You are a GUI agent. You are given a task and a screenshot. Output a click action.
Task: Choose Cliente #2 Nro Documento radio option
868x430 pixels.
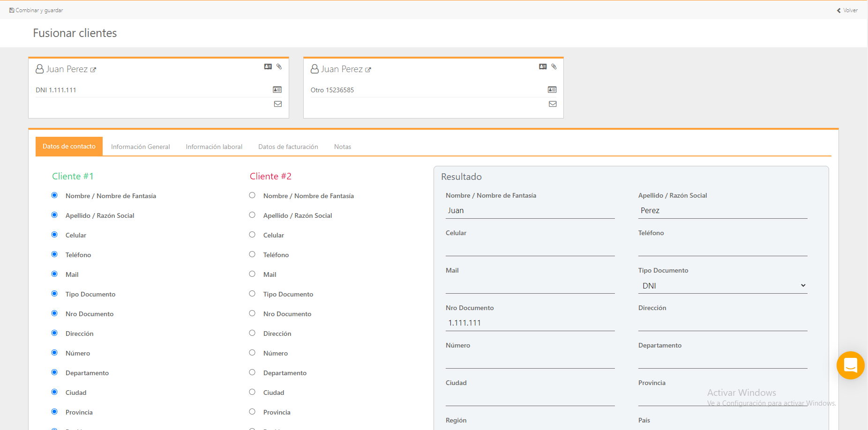(252, 313)
